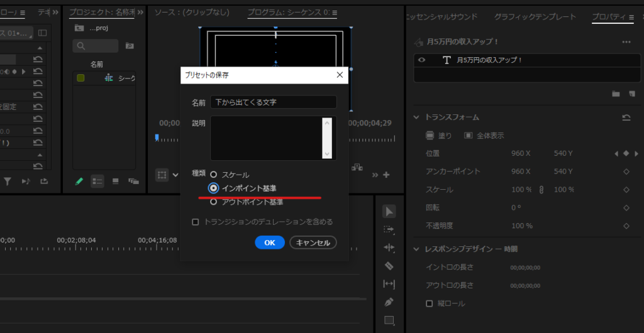Click the キャンセル button

[313, 243]
